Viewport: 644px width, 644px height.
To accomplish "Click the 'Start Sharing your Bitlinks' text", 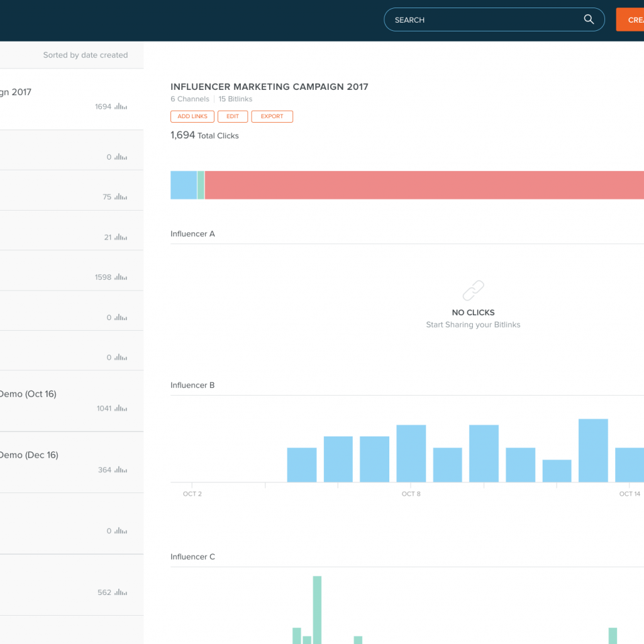I will 473,325.
